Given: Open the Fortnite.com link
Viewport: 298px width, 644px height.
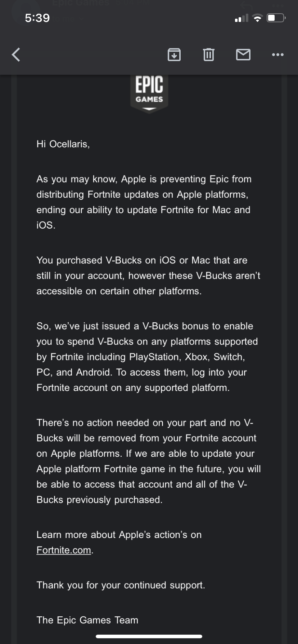Looking at the screenshot, I should tap(64, 550).
